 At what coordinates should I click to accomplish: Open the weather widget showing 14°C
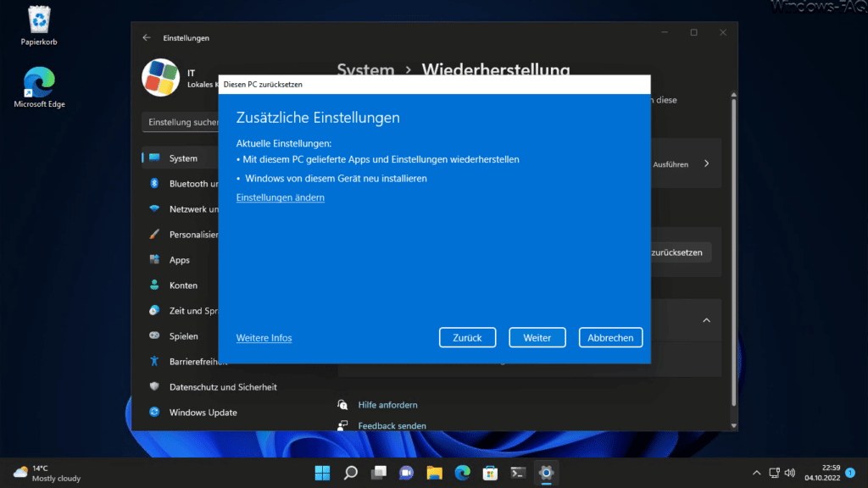47,473
